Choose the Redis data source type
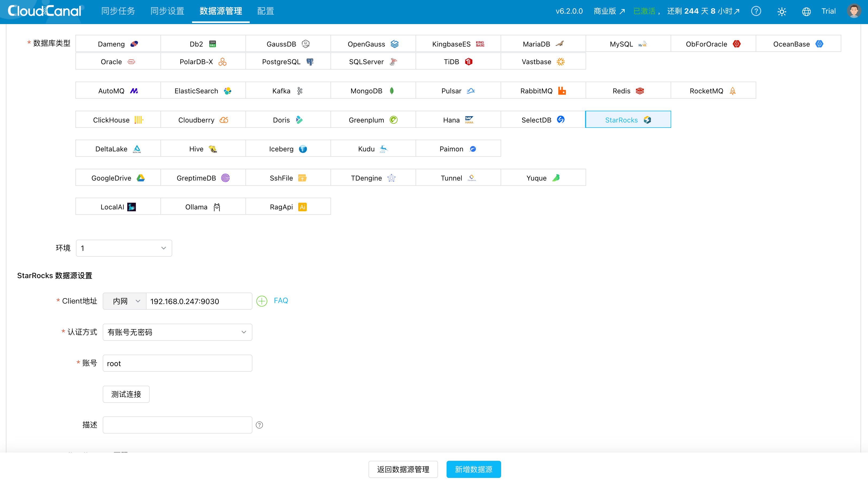The width and height of the screenshot is (868, 483). pyautogui.click(x=628, y=91)
